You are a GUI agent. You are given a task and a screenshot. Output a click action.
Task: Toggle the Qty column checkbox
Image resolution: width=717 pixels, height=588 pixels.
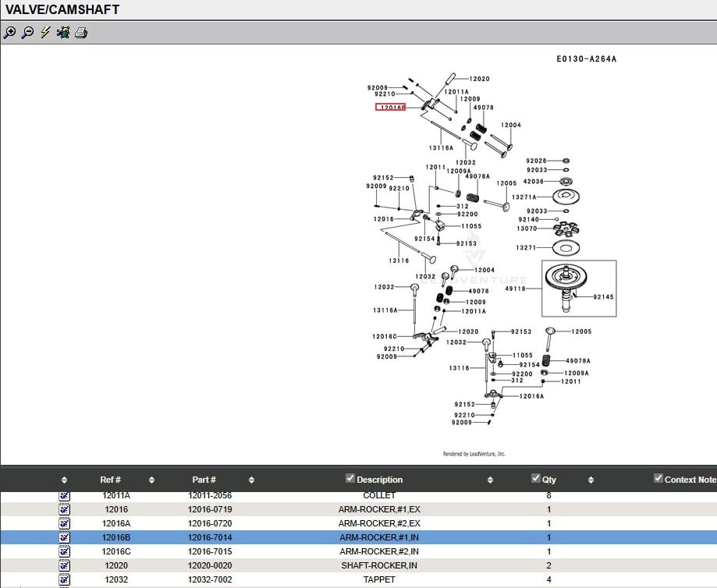[x=535, y=479]
